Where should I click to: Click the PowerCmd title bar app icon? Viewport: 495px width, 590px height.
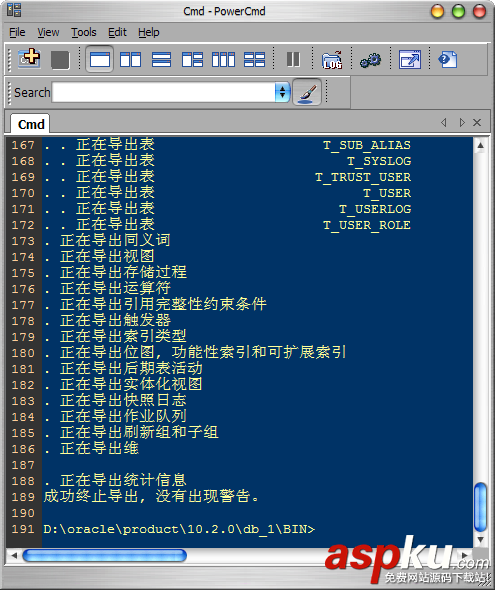[14, 10]
